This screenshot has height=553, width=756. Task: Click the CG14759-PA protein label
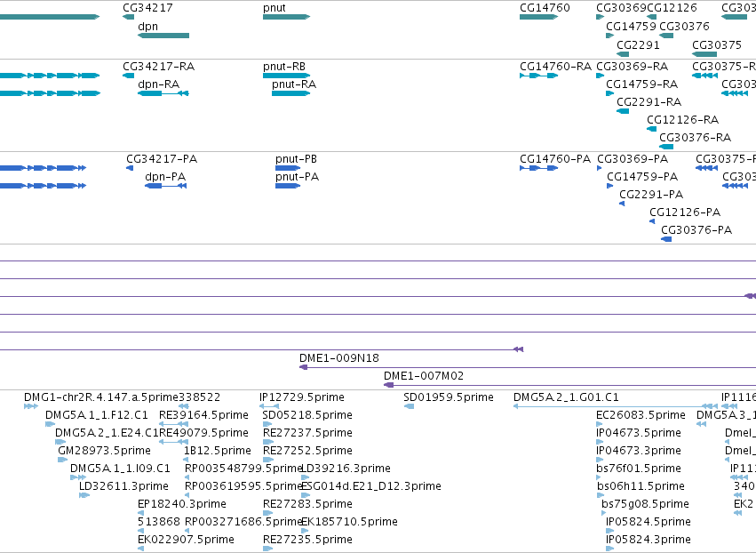[642, 177]
